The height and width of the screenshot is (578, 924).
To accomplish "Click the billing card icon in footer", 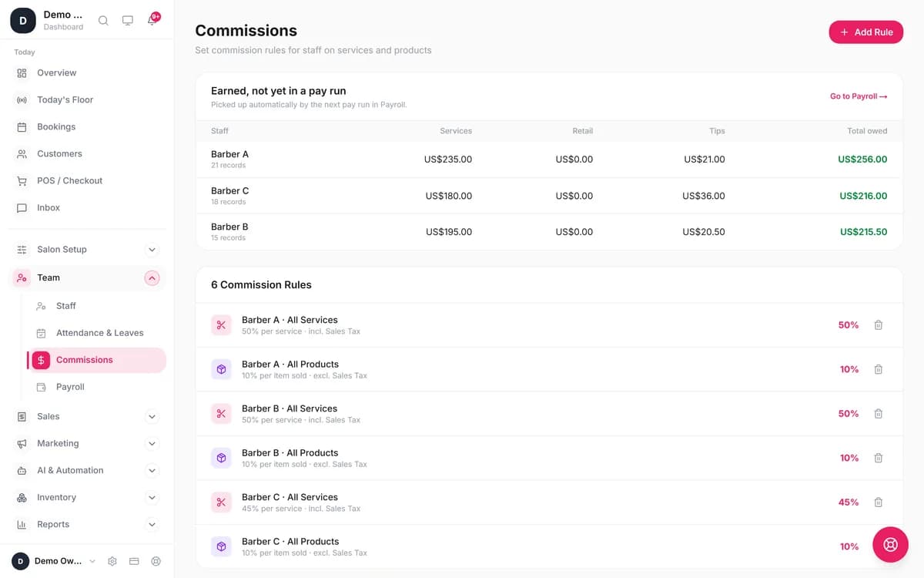I will 134,561.
